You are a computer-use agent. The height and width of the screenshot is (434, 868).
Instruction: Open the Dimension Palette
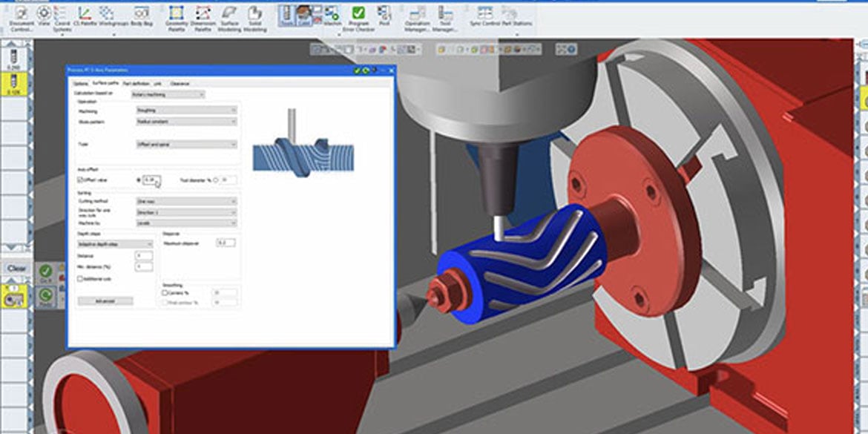pyautogui.click(x=203, y=18)
